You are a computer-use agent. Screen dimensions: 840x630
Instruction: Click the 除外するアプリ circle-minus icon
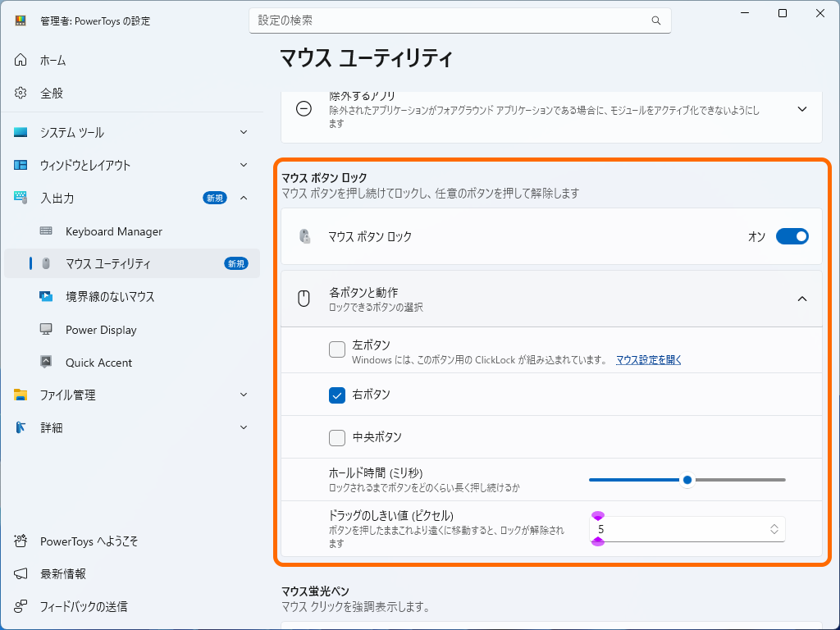[304, 109]
